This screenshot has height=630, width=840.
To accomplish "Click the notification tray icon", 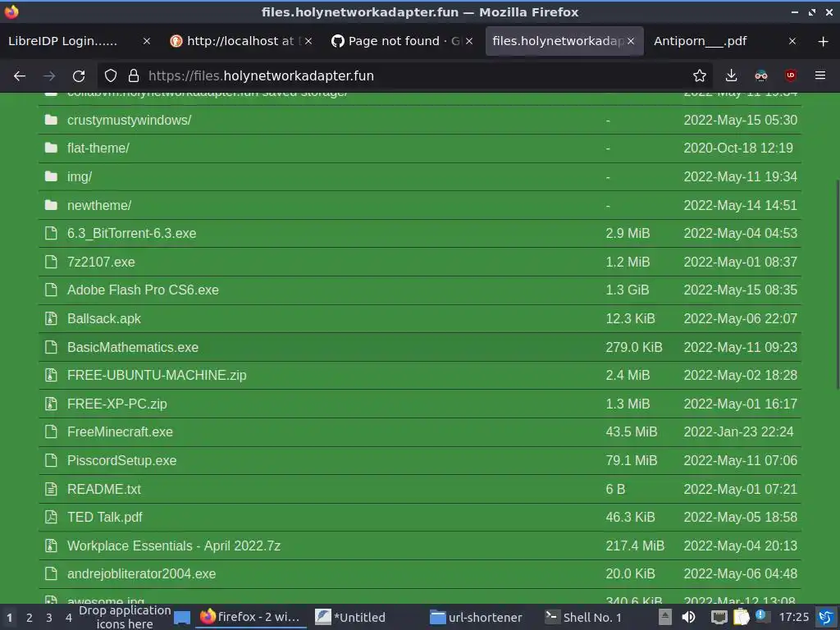I will coord(762,617).
